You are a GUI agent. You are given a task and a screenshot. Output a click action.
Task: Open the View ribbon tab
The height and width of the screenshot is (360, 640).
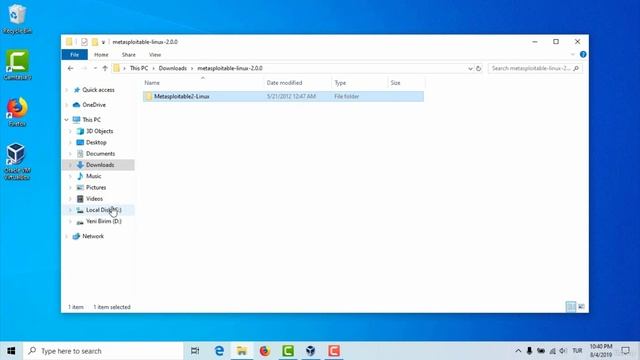[155, 54]
